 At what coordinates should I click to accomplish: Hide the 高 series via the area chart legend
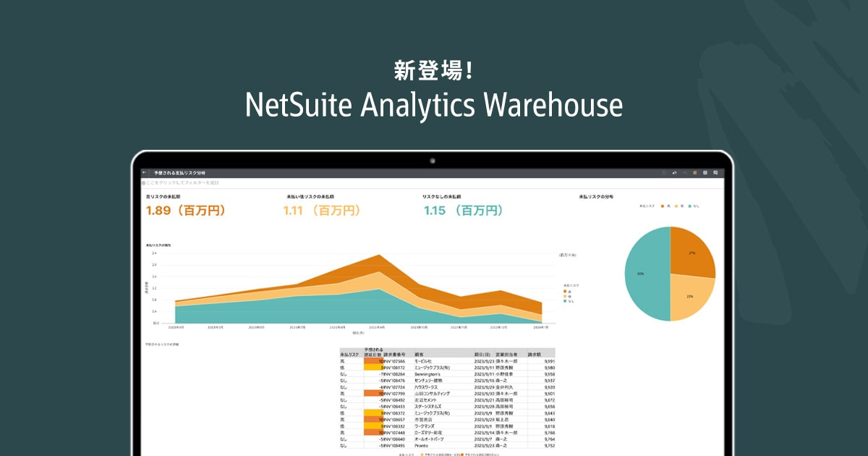tap(569, 291)
